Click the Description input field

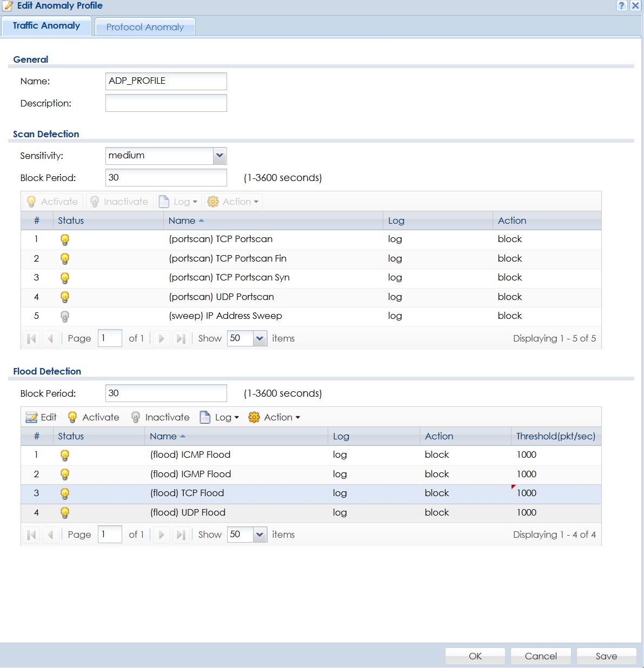click(x=166, y=103)
